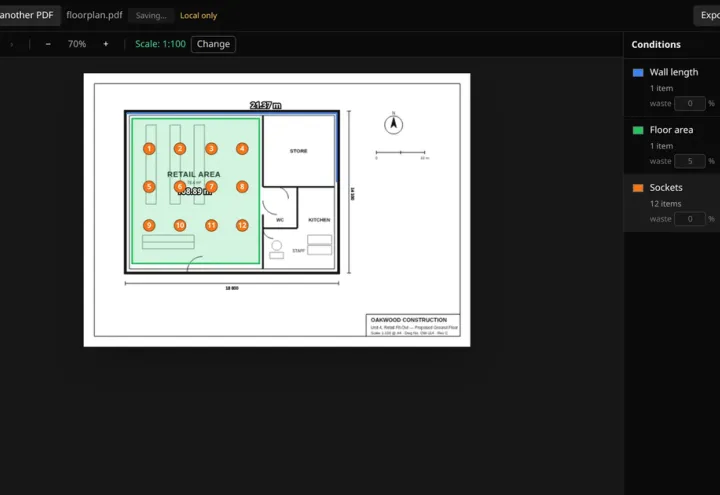Click socket marker 1 on floorplan

pyautogui.click(x=149, y=148)
